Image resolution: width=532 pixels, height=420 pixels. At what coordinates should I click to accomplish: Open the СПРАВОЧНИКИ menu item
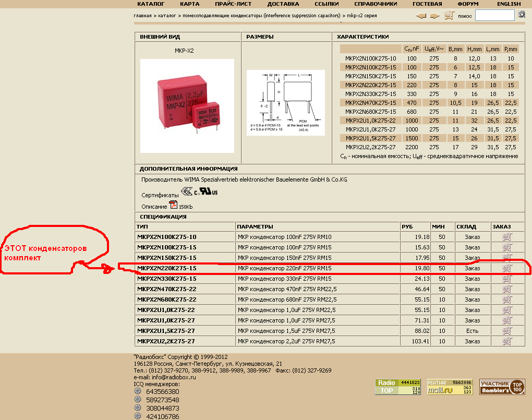(376, 4)
